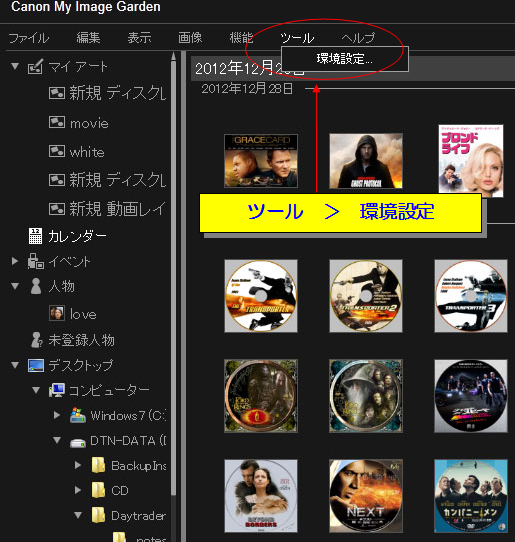Collapse the DTN-DATA drive node
This screenshot has width=515, height=542.
coord(57,440)
